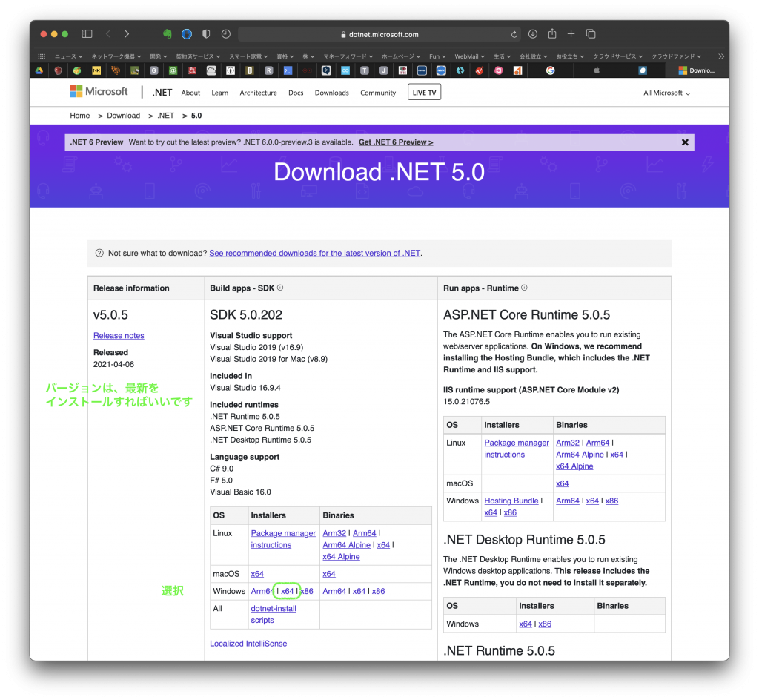The height and width of the screenshot is (700, 759).
Task: Open the bookmarks grid icon
Action: (x=42, y=56)
